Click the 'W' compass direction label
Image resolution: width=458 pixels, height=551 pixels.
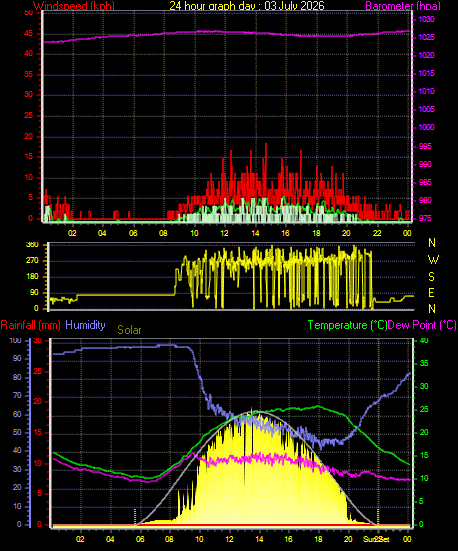(x=433, y=260)
